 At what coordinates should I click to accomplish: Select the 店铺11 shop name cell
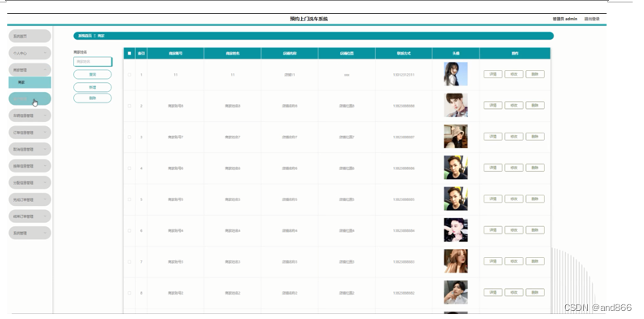pyautogui.click(x=290, y=75)
